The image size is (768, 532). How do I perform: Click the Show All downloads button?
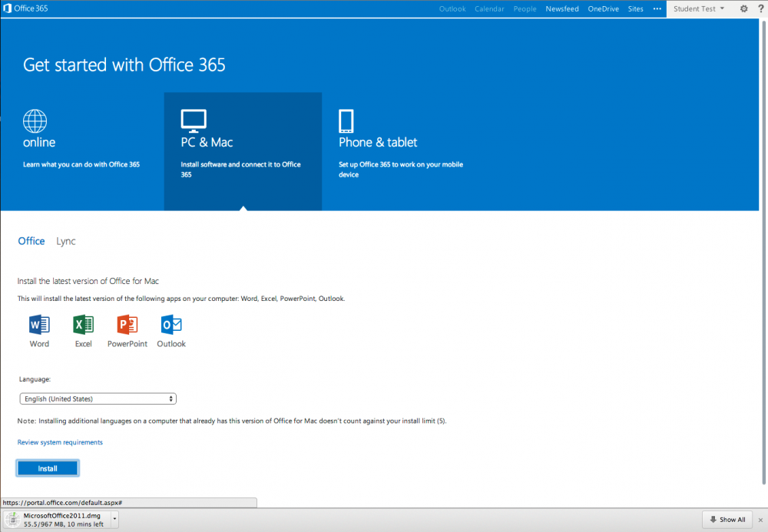(727, 520)
